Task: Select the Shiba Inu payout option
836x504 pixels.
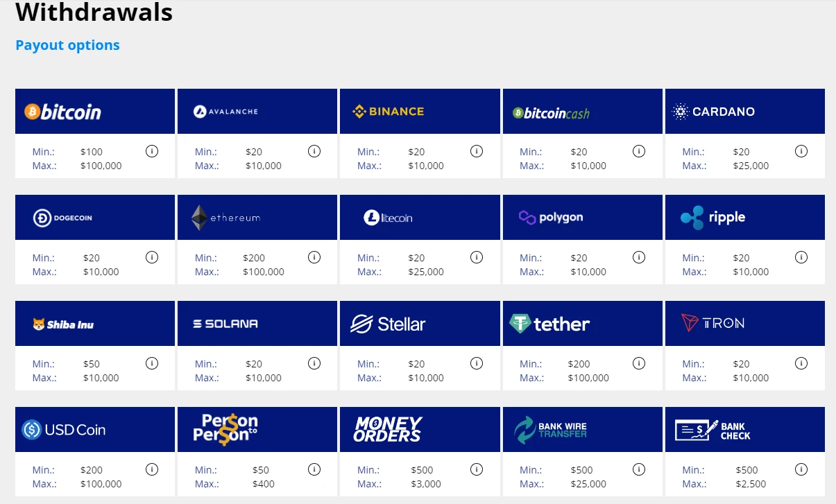Action: [x=94, y=323]
